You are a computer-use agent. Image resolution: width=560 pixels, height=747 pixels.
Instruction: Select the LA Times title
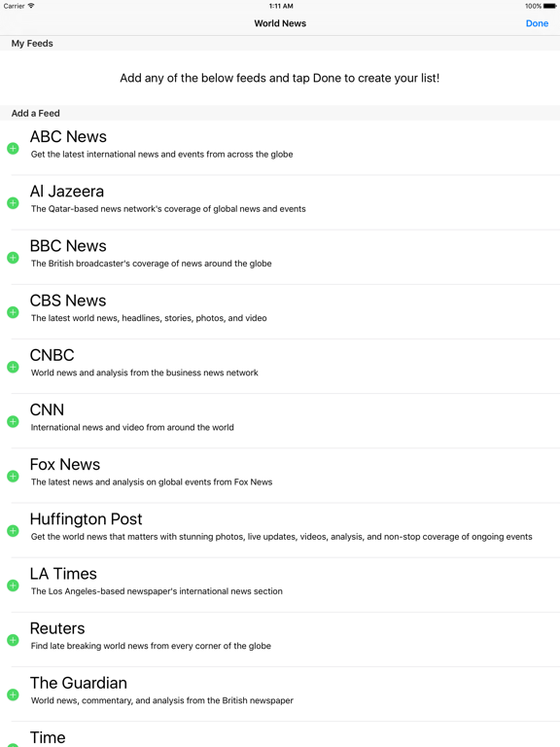[x=63, y=574]
